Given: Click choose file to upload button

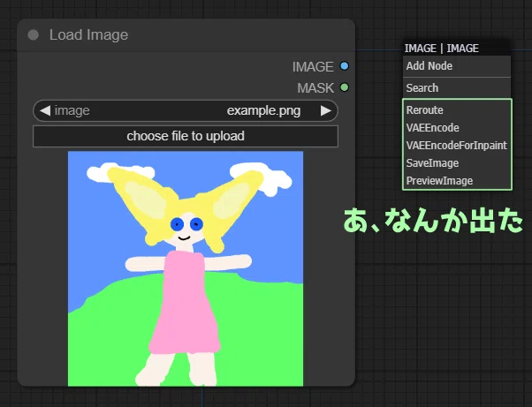Looking at the screenshot, I should pos(186,136).
